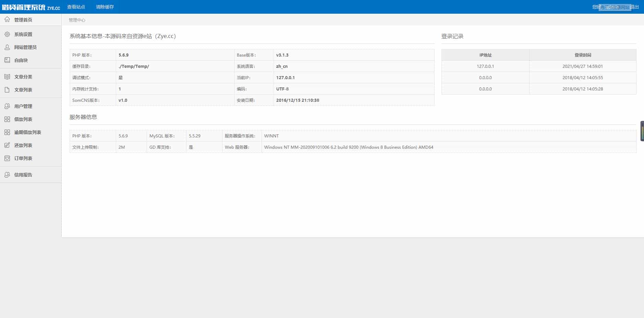Screen dimensions: 644x318
Task: Select the users icon for 用户管理
Action: tap(7, 106)
